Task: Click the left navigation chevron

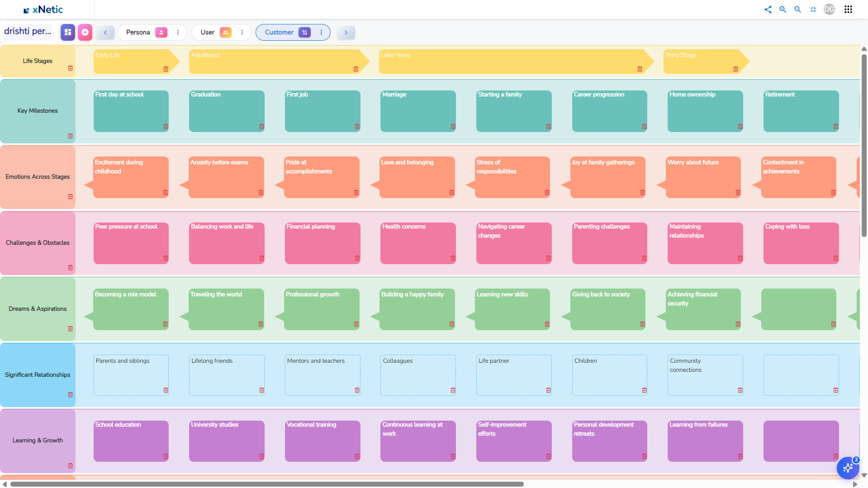Action: [x=105, y=32]
